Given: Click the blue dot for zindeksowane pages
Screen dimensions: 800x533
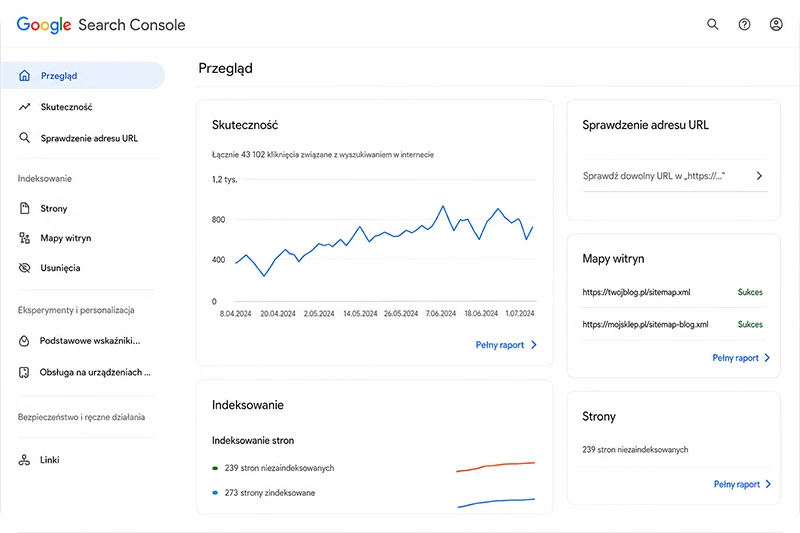Looking at the screenshot, I should coord(215,493).
